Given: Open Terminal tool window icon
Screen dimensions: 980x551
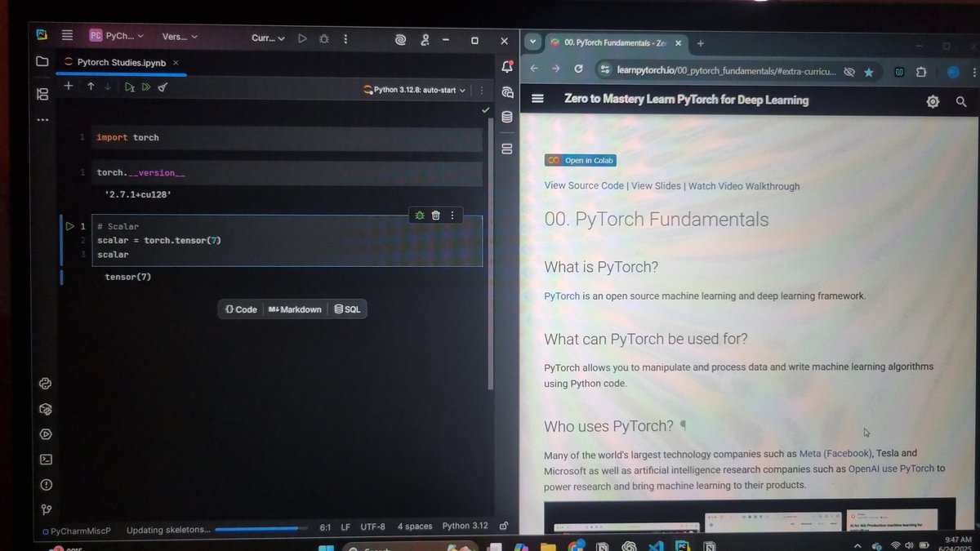Looking at the screenshot, I should tap(46, 460).
